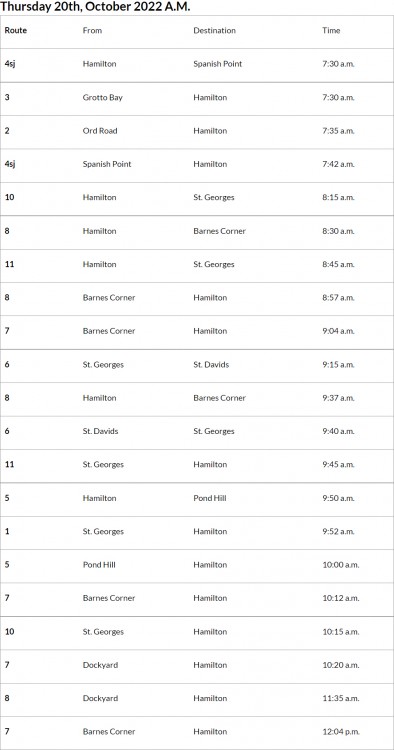This screenshot has width=394, height=750.
Task: Click the Time column header
Action: pos(331,30)
